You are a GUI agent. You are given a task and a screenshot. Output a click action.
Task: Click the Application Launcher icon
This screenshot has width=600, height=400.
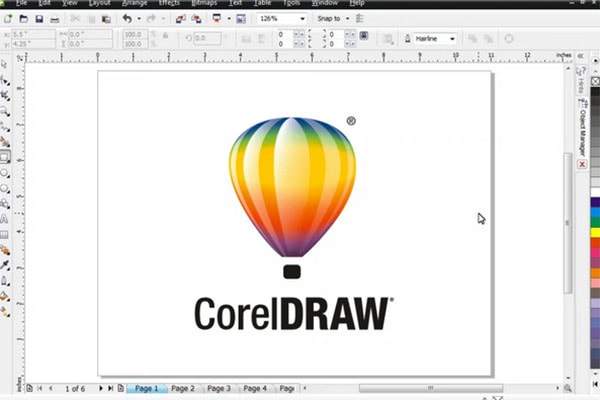point(217,18)
